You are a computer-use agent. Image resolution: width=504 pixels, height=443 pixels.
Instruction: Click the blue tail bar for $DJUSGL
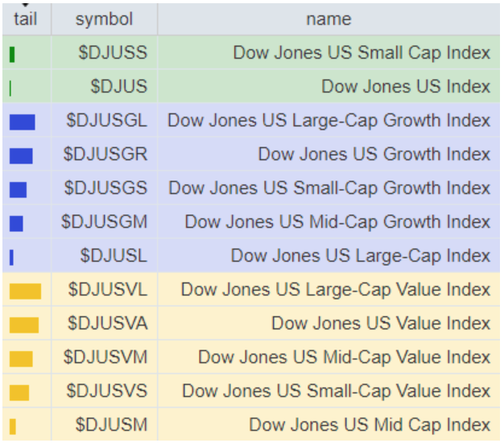pos(23,122)
